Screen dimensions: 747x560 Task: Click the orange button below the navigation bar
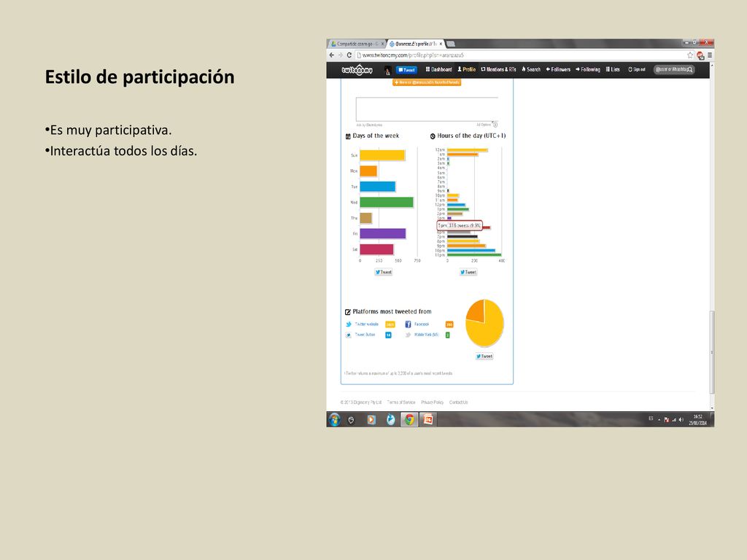(x=426, y=82)
